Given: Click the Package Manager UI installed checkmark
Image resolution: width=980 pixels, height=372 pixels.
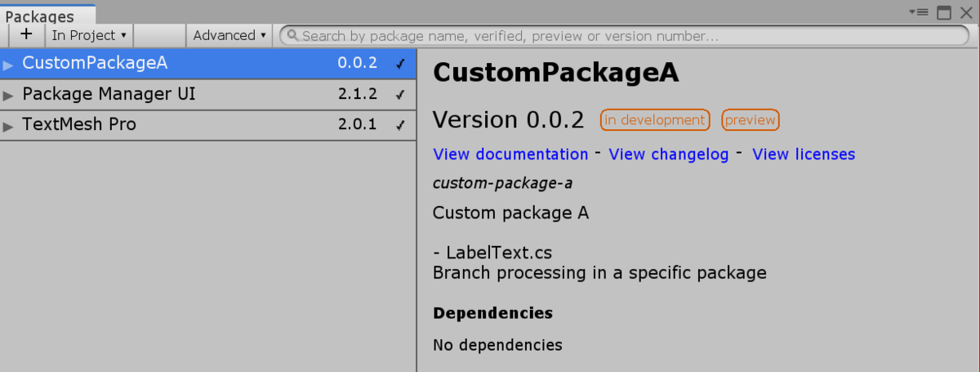Looking at the screenshot, I should pos(399,94).
